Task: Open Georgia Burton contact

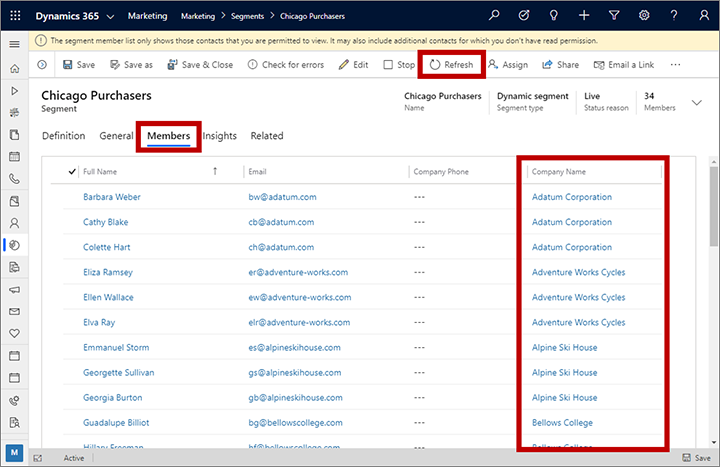Action: 112,398
